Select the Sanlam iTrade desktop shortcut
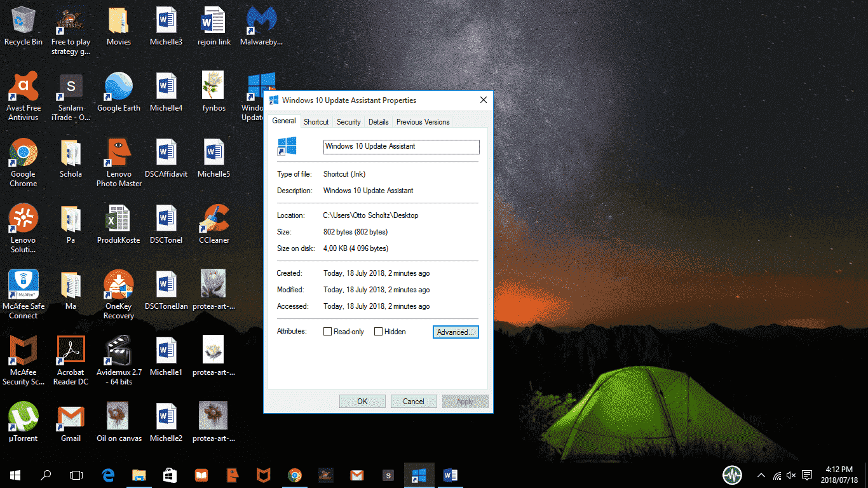The height and width of the screenshot is (488, 868). pyautogui.click(x=71, y=97)
